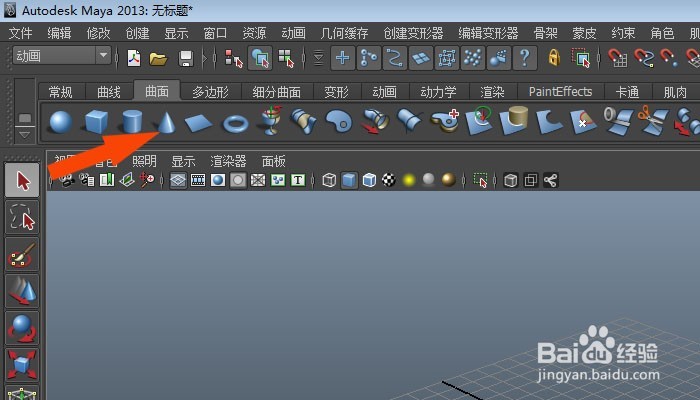Click the Bevel Plus shelf icon

pyautogui.click(x=445, y=121)
